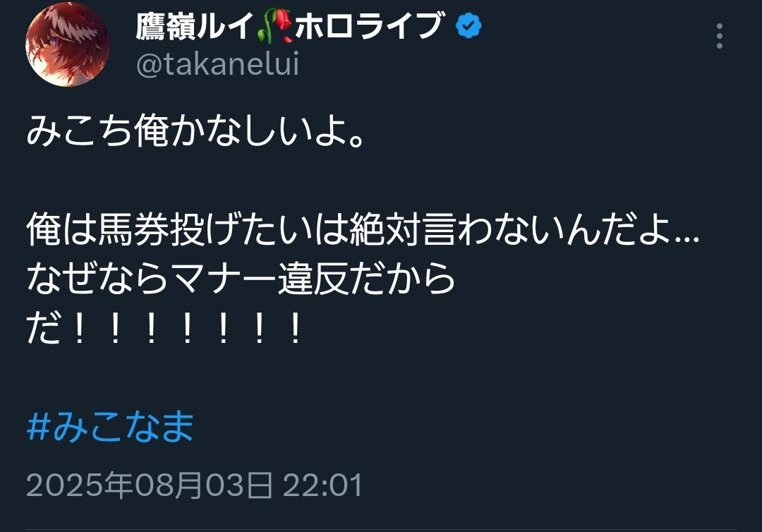This screenshot has width=762, height=532.
Task: Click the line starting 俺は馬券投げたい
Action: point(363,229)
